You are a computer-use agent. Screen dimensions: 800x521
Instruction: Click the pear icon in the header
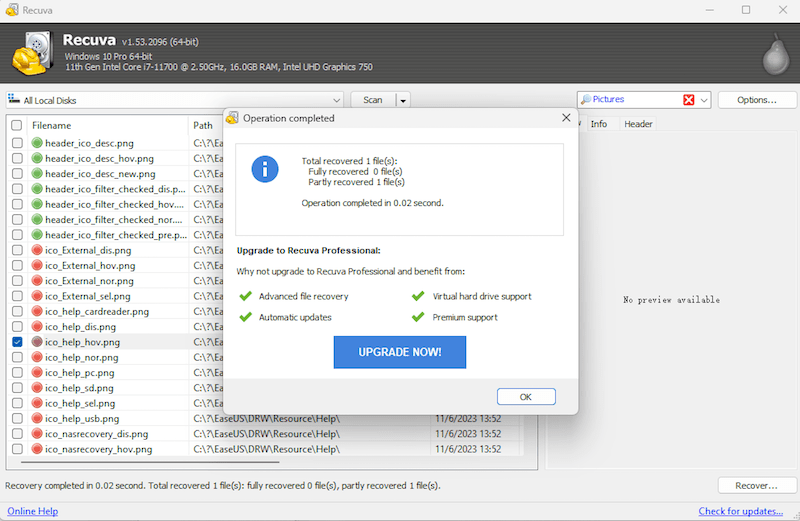[776, 55]
